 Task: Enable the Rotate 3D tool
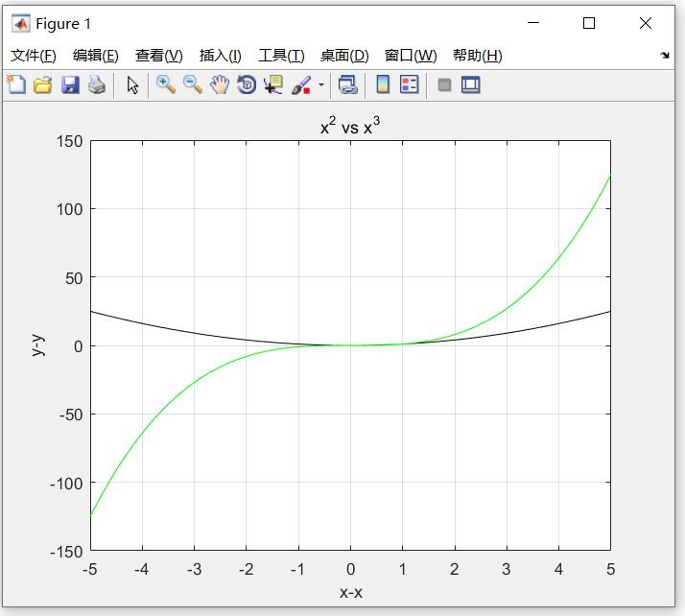click(247, 84)
